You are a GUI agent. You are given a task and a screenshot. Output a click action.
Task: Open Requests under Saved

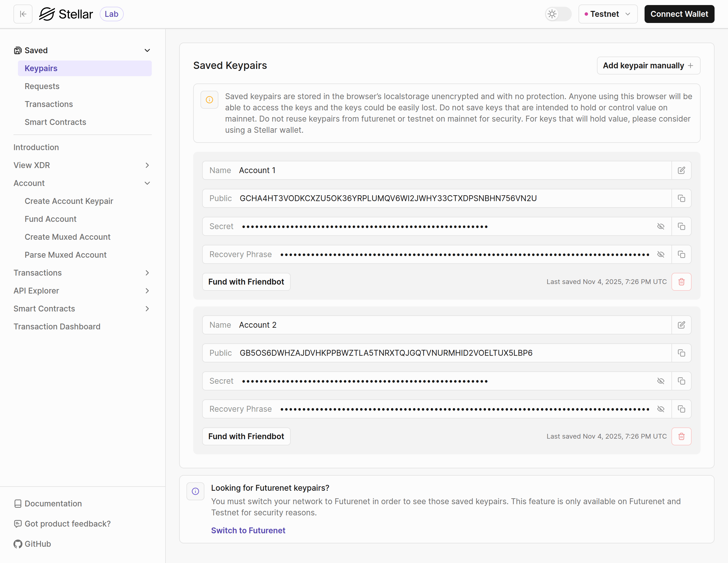(42, 86)
